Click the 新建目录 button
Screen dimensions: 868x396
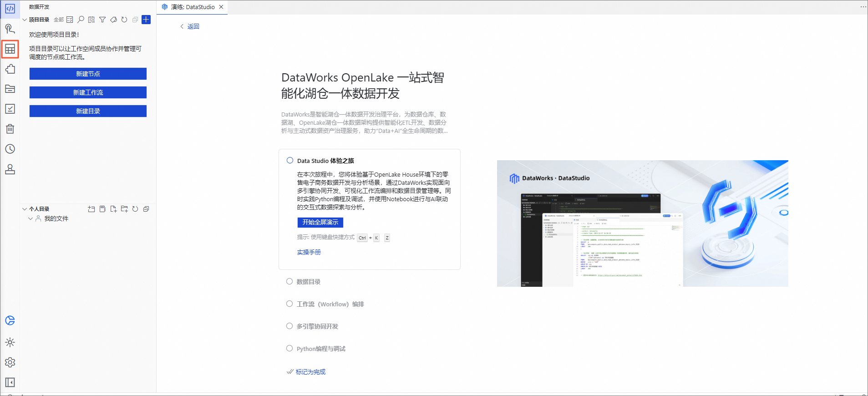coord(88,111)
